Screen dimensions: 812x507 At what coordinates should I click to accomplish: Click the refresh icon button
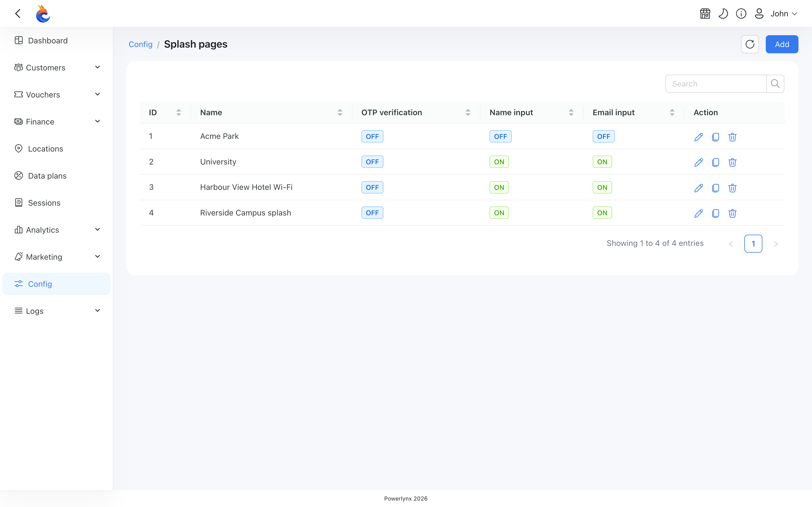750,44
